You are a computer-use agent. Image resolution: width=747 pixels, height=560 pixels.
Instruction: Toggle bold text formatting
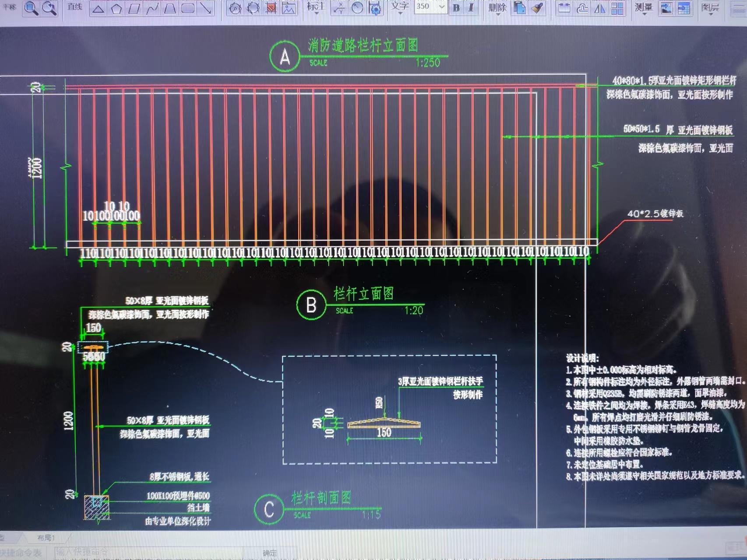click(x=456, y=8)
